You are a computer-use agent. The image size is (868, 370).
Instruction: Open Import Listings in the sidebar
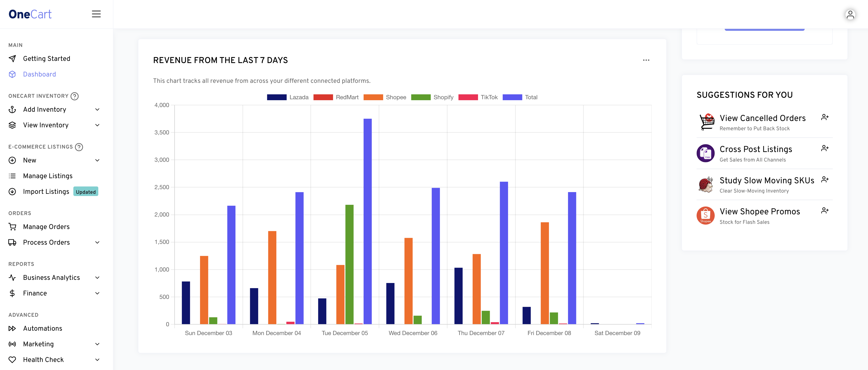pyautogui.click(x=46, y=192)
